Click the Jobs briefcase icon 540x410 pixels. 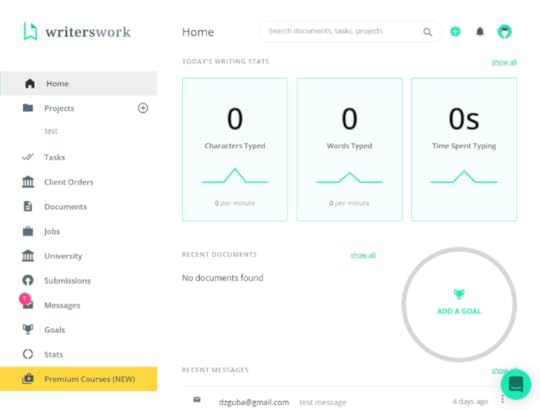click(x=28, y=231)
